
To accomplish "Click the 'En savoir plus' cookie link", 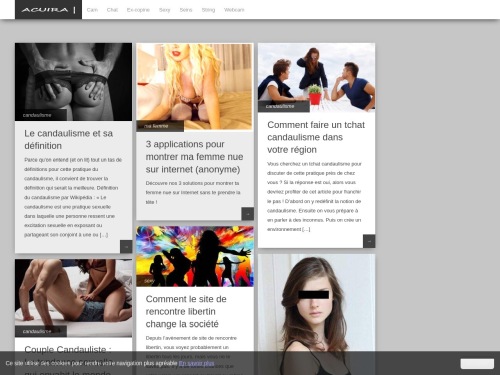I will tap(196, 363).
